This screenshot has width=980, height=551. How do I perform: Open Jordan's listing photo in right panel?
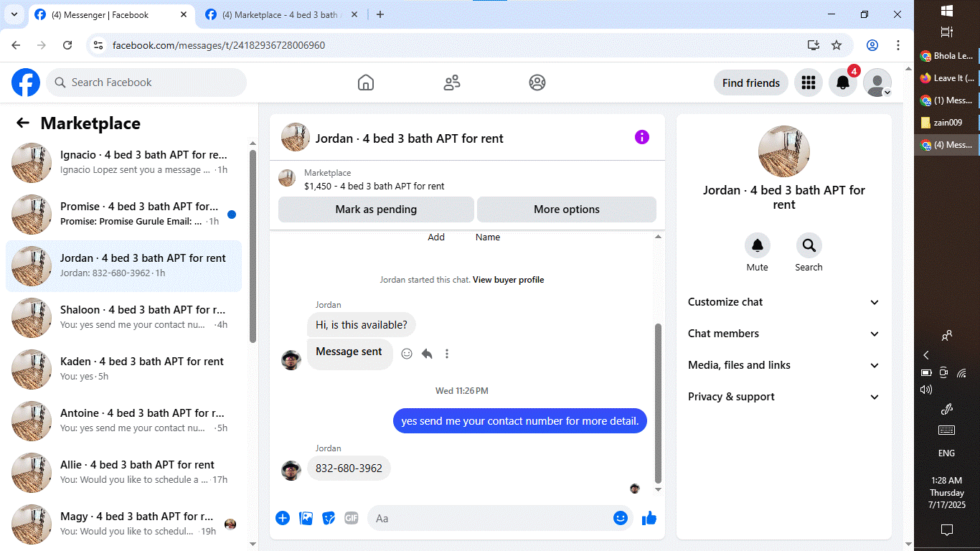coord(784,151)
